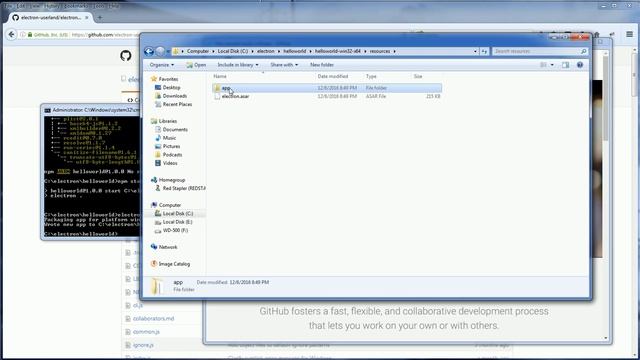
Task: Expand the view options dropdown arrow
Action: (x=552, y=65)
